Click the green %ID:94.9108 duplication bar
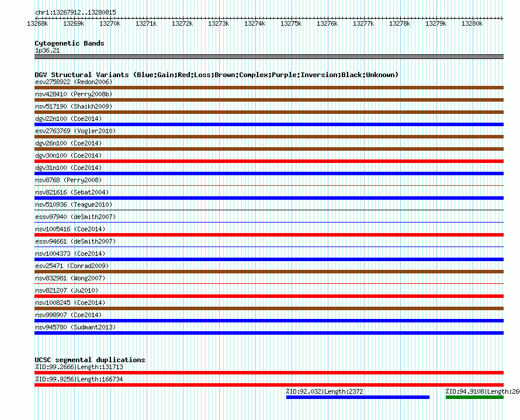Viewport: 520px width, 420px height. click(474, 397)
